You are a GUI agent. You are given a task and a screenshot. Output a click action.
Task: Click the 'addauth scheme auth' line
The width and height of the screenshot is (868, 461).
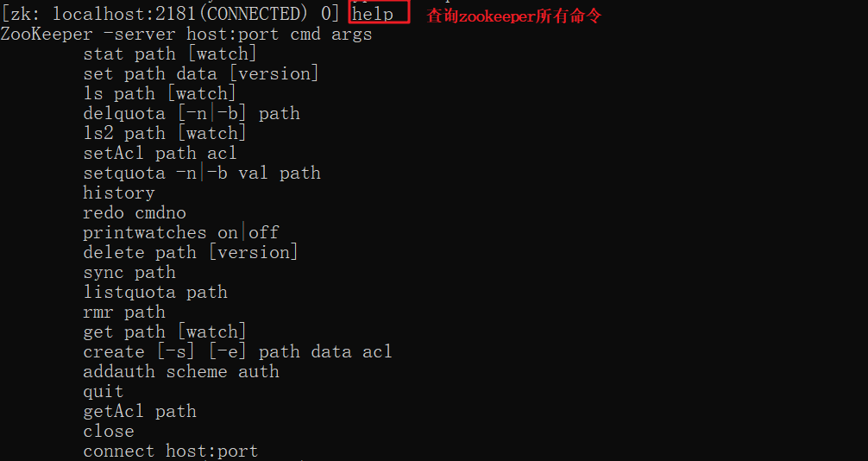pos(181,372)
